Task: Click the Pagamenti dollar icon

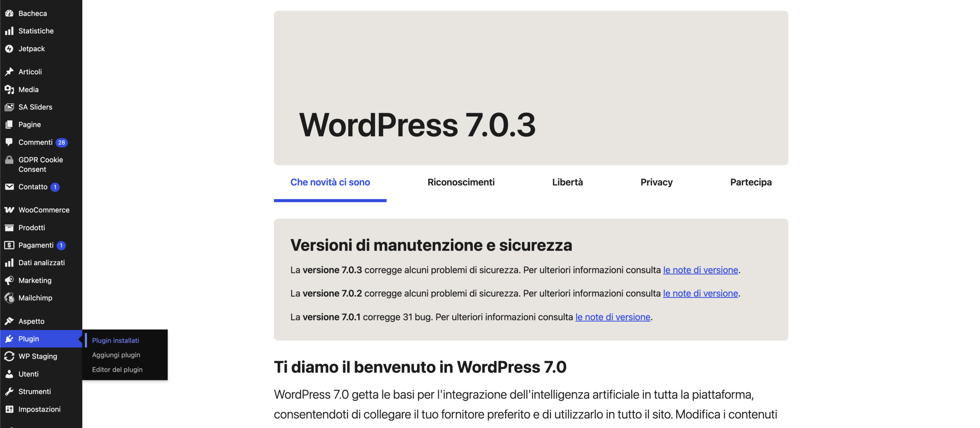Action: (x=9, y=245)
